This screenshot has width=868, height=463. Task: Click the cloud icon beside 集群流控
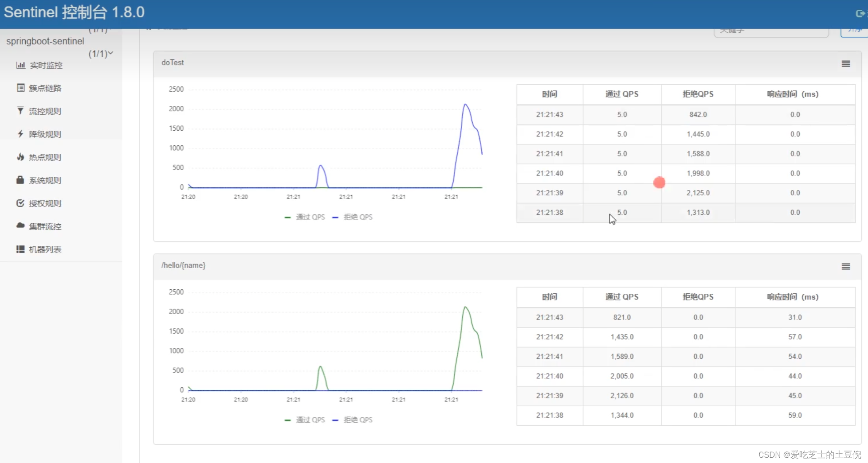point(20,226)
